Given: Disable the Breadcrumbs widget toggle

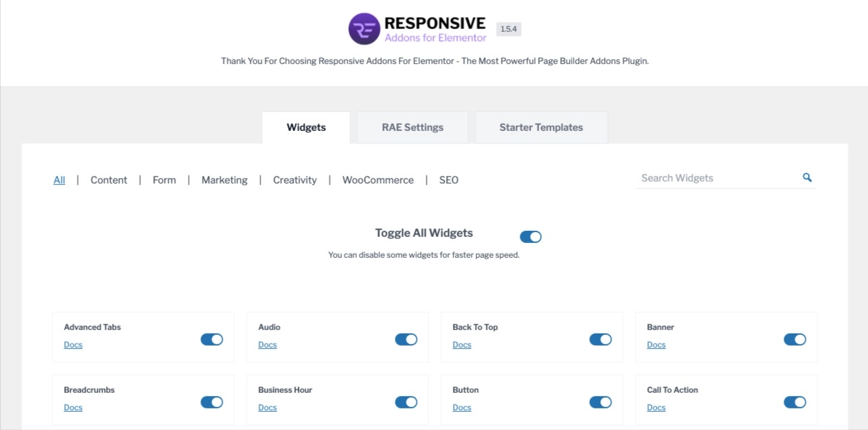Looking at the screenshot, I should click(212, 402).
